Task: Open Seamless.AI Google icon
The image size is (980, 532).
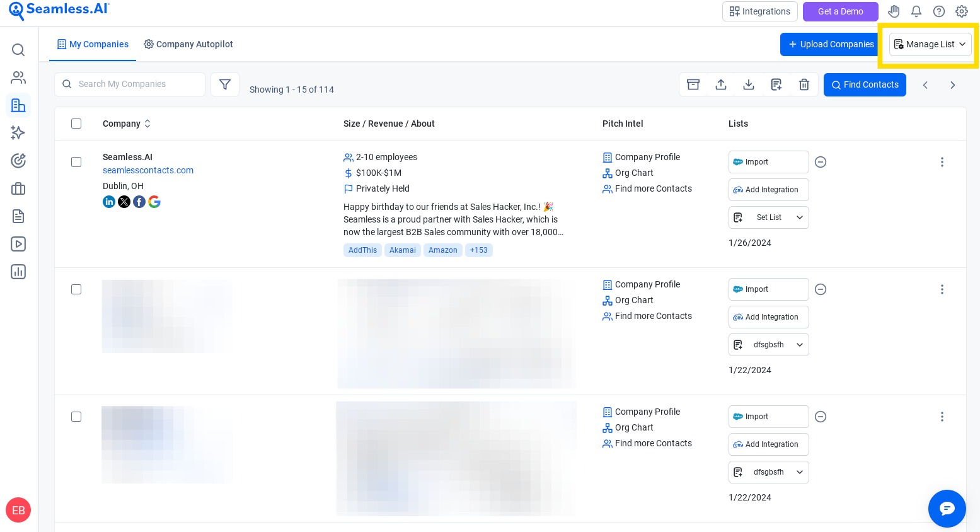Action: coord(154,202)
